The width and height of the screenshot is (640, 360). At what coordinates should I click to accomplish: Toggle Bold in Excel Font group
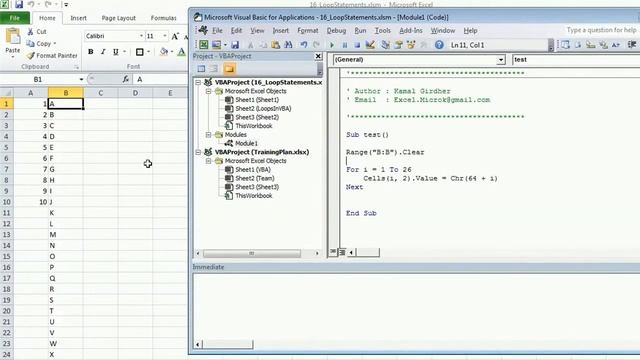point(91,52)
